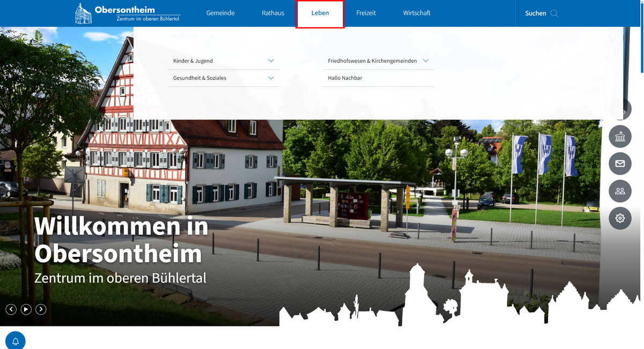The image size is (644, 349).
Task: Click the notification bell icon
Action: [x=16, y=341]
